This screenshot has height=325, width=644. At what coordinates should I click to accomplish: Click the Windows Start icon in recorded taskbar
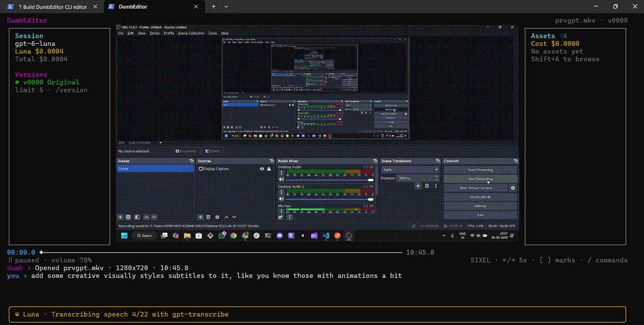[x=124, y=235]
